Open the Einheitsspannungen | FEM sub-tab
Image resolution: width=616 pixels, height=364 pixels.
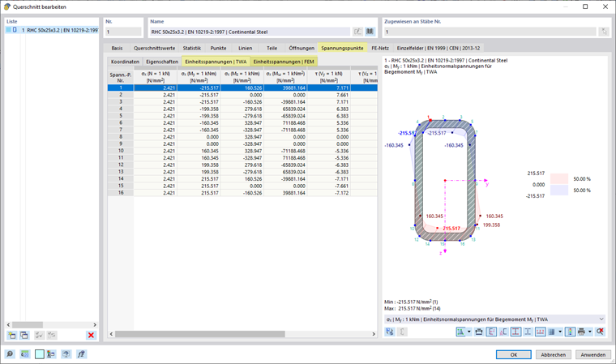(x=284, y=61)
